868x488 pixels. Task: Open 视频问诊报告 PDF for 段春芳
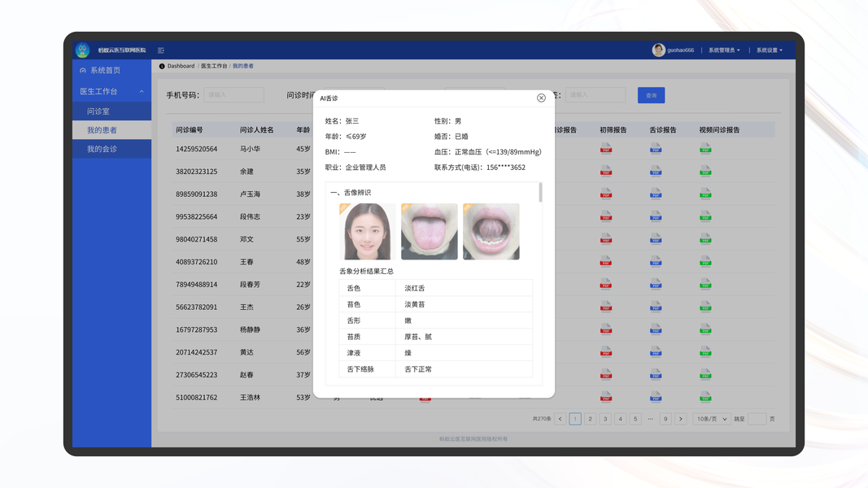click(x=705, y=284)
